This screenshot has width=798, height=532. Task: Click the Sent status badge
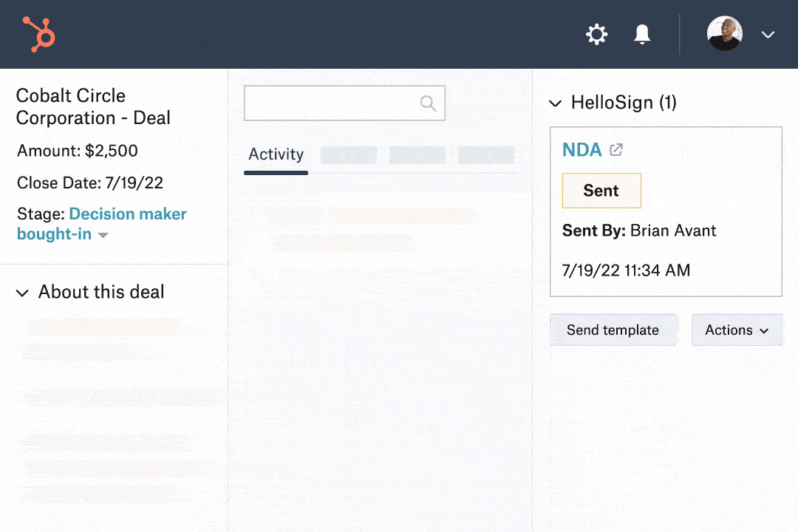[601, 191]
